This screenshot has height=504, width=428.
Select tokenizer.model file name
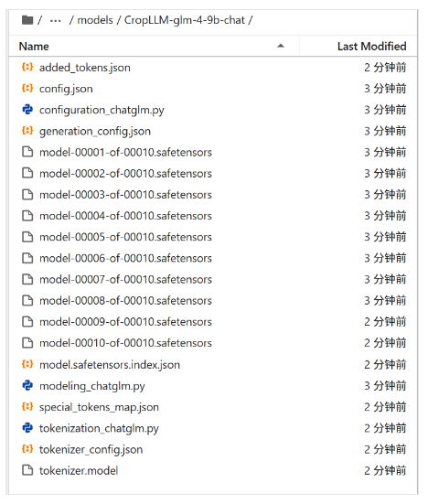click(79, 471)
